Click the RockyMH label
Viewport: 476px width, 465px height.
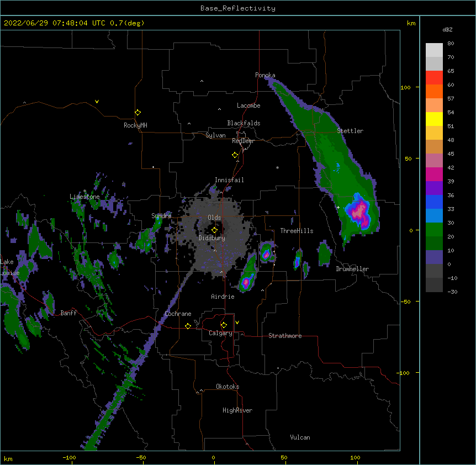pyautogui.click(x=135, y=125)
